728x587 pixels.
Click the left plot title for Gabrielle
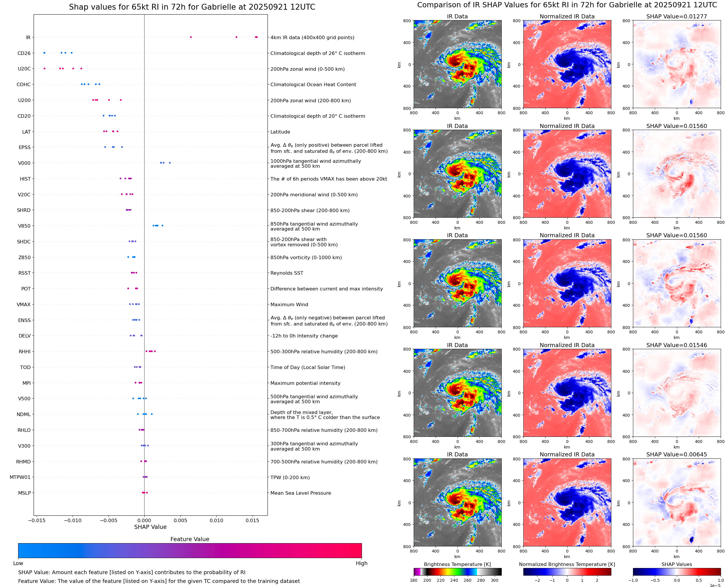tap(192, 7)
